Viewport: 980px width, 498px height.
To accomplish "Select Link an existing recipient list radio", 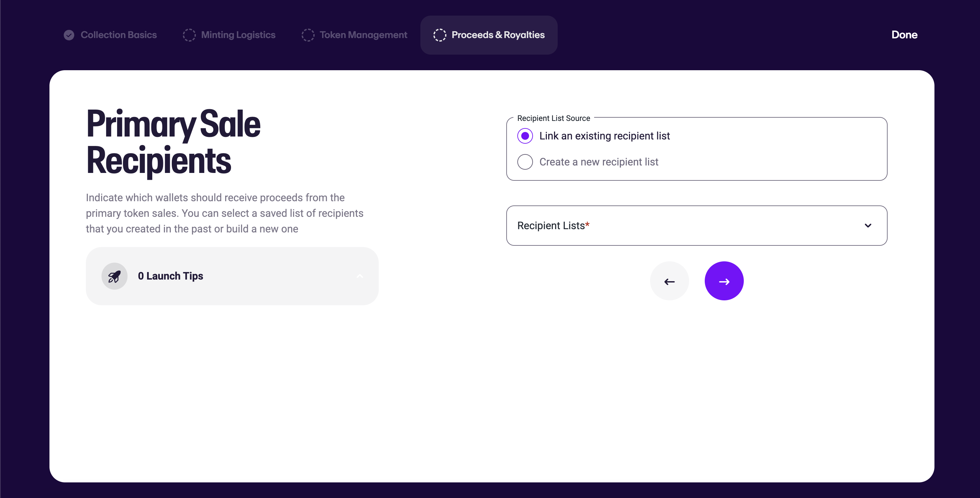I will pyautogui.click(x=525, y=136).
